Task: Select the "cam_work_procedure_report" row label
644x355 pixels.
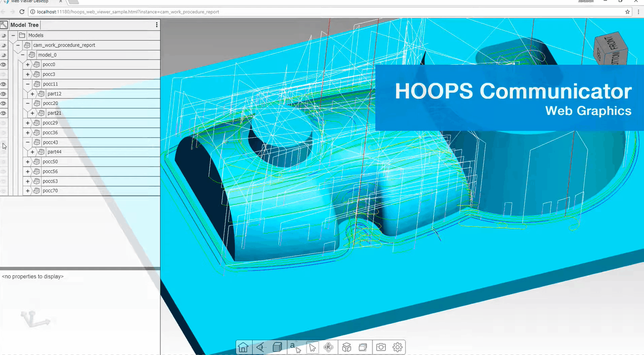Action: tap(64, 45)
